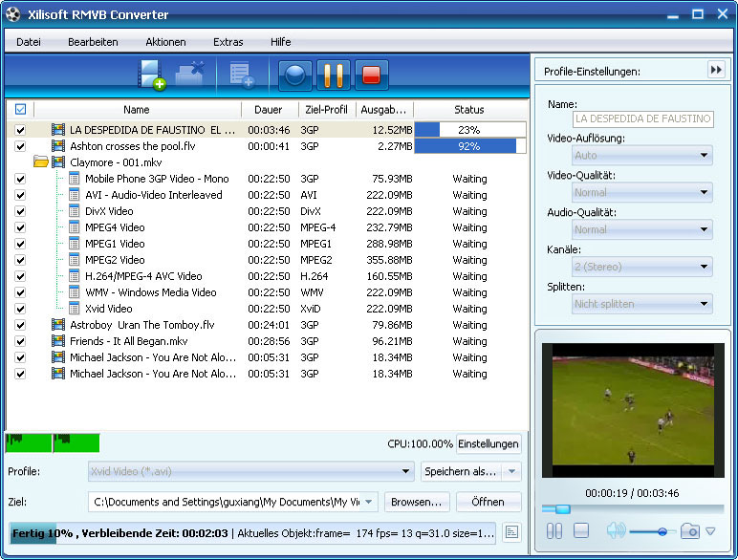This screenshot has width=738, height=560.
Task: Pause conversion with orange pause button
Action: (334, 75)
